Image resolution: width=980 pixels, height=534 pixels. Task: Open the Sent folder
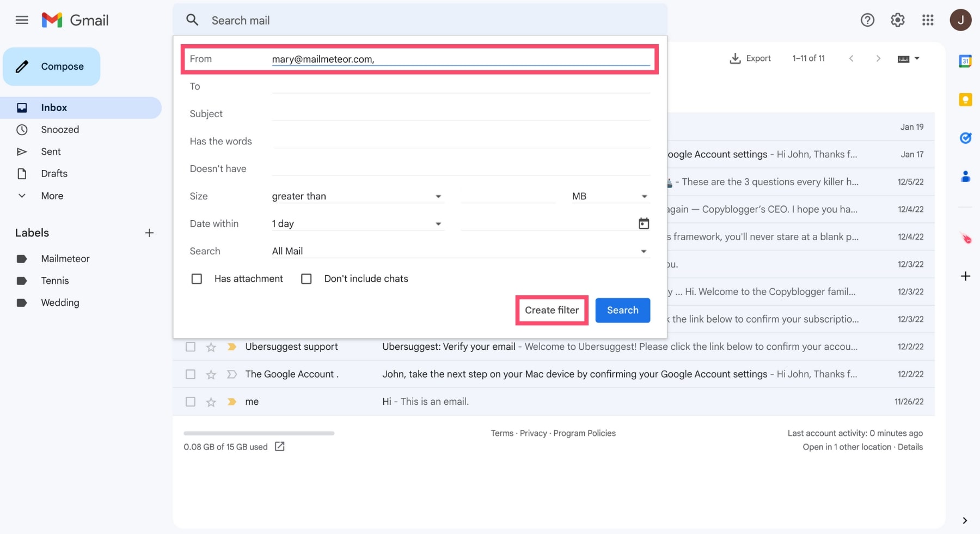coord(51,151)
